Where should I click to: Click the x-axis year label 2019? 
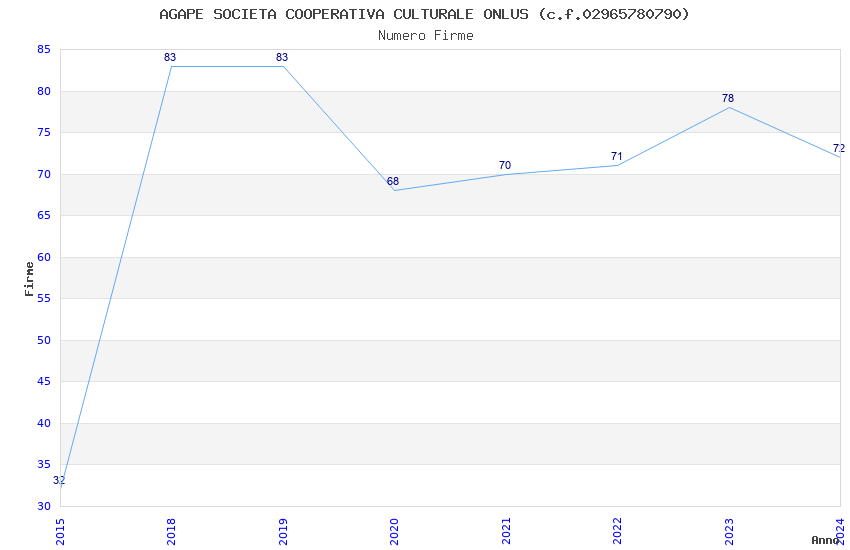pyautogui.click(x=283, y=532)
